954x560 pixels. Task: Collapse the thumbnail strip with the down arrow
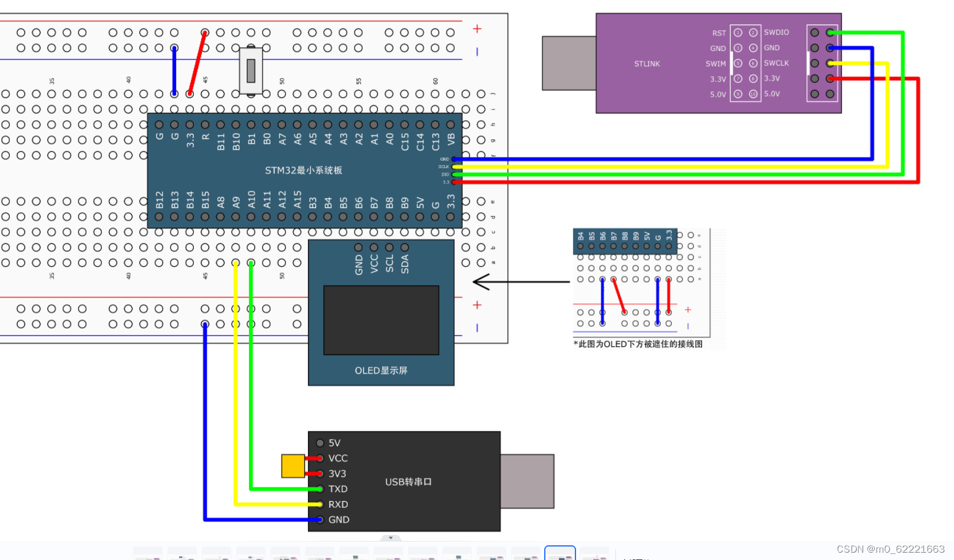(390, 538)
